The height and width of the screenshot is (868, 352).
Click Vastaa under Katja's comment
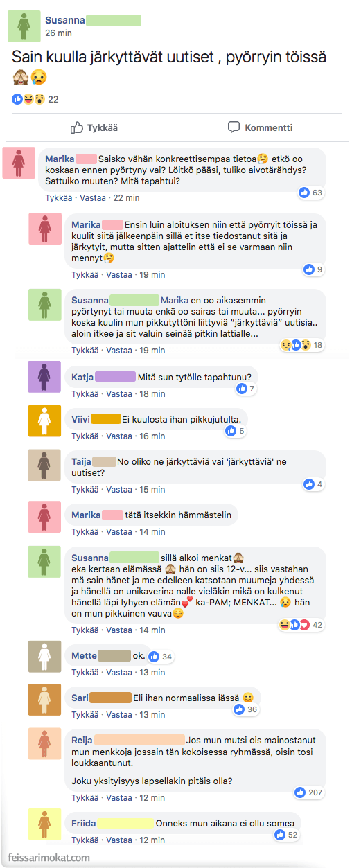point(118,394)
